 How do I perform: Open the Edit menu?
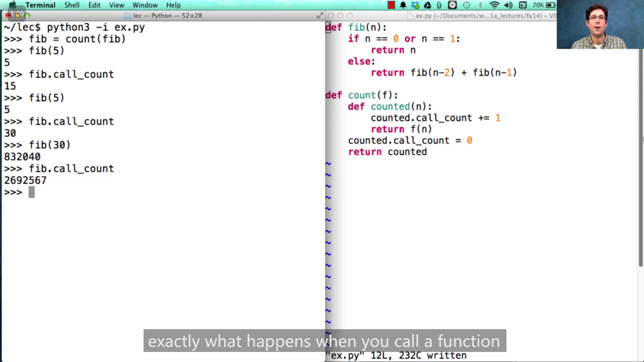coord(94,5)
